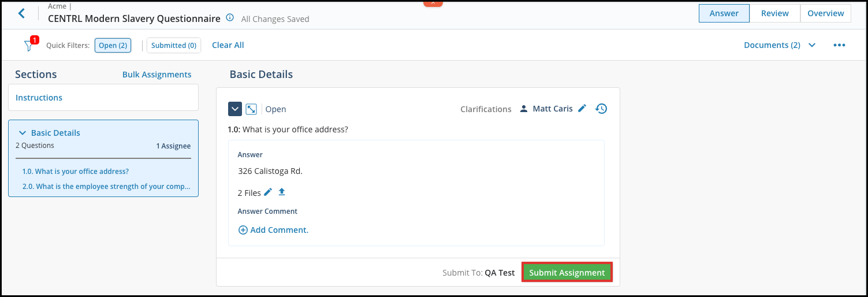Open the Bulk Assignments link
The image size is (868, 297).
pos(157,75)
